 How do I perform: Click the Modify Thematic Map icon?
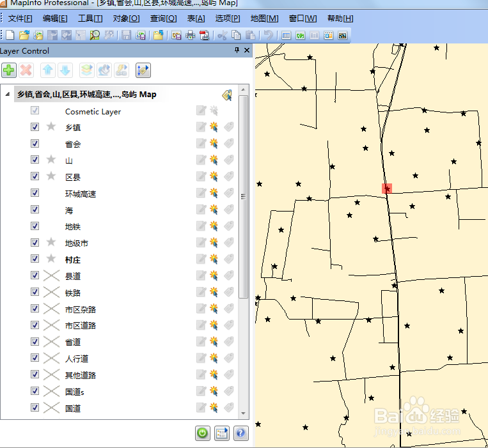coord(104,70)
